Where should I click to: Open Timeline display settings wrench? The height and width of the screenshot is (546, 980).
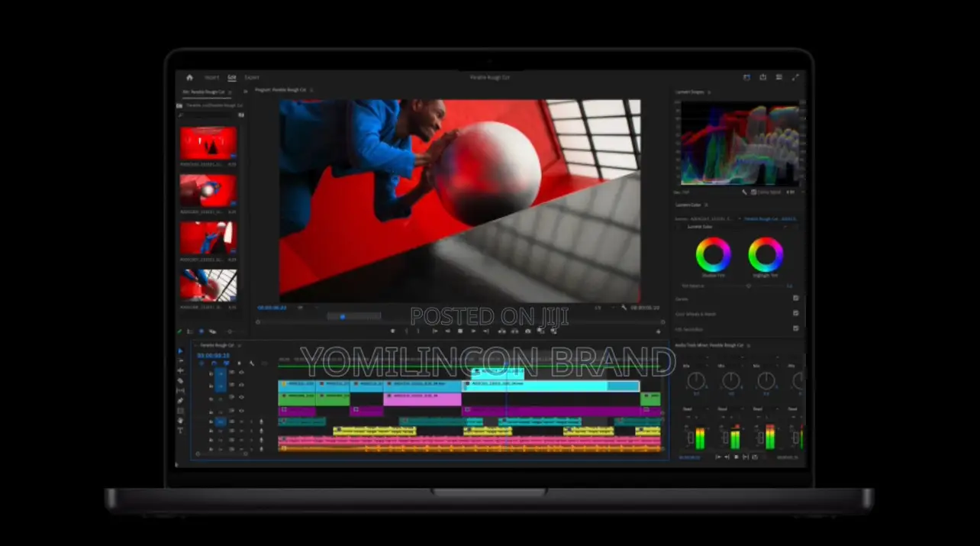[251, 363]
